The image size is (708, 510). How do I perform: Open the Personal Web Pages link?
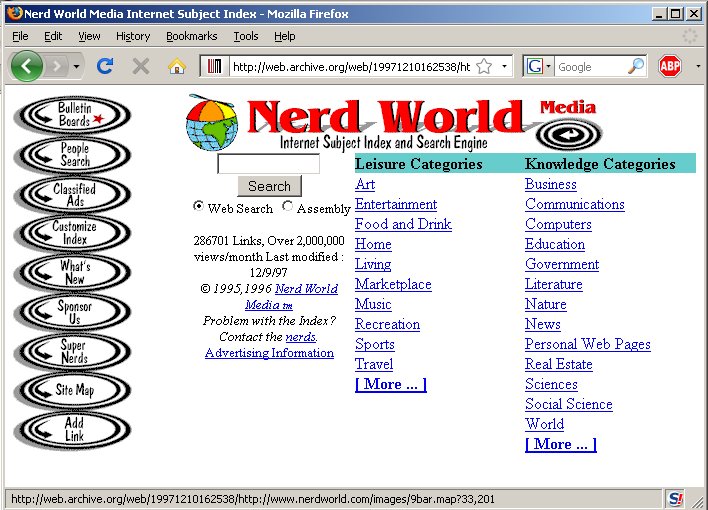pos(588,344)
